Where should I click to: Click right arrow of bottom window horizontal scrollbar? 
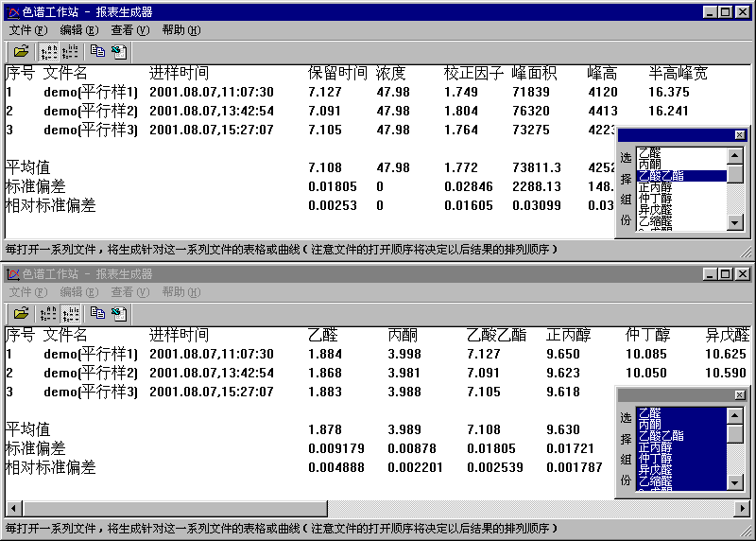[x=742, y=508]
